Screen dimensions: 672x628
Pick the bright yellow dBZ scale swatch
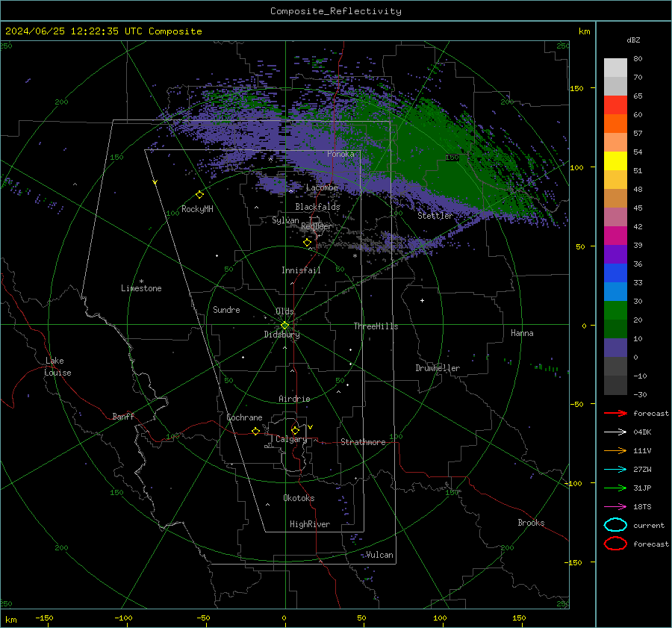pos(615,161)
